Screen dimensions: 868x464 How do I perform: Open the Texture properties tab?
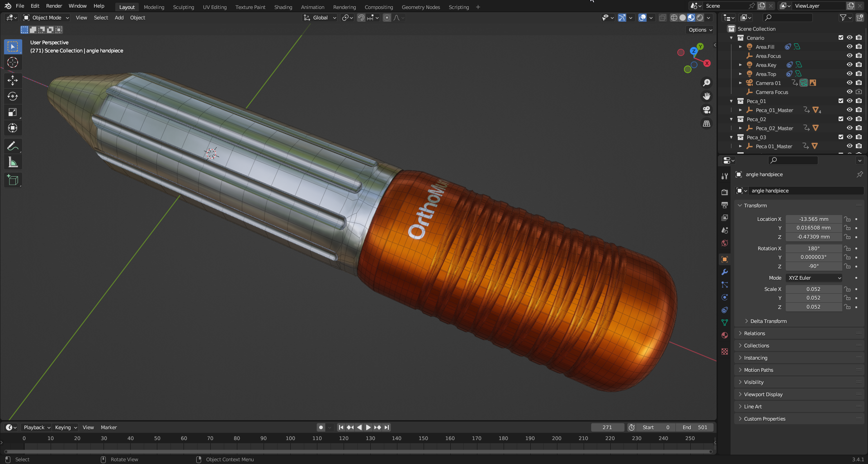725,352
